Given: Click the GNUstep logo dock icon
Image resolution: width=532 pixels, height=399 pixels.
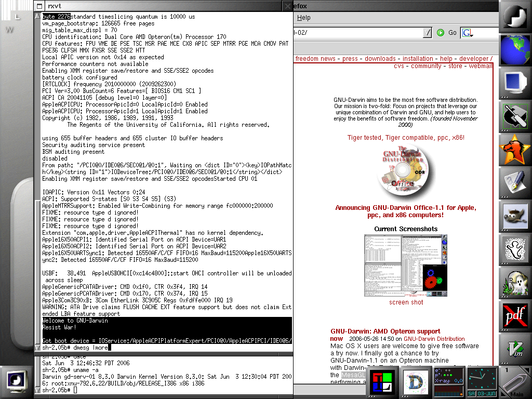Looking at the screenshot, I should (x=515, y=17).
